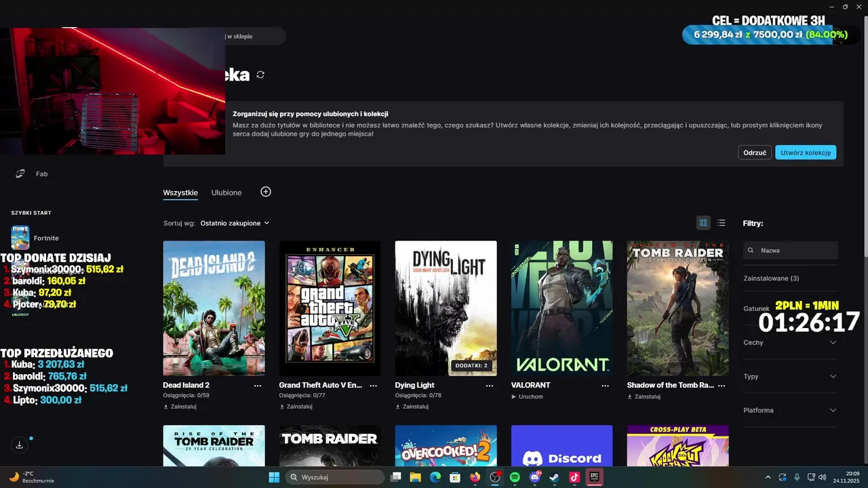The image size is (868, 488).
Task: Expand the 'Platforma' filter section
Action: point(791,410)
